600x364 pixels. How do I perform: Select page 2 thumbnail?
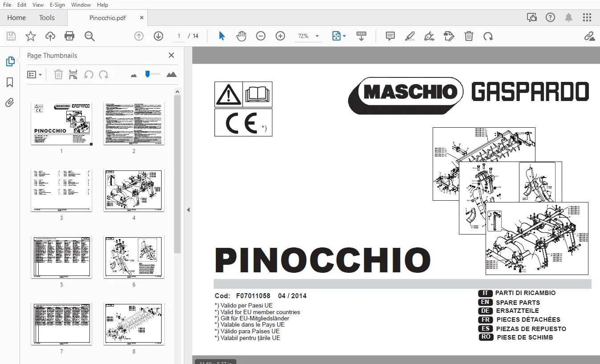[134, 123]
